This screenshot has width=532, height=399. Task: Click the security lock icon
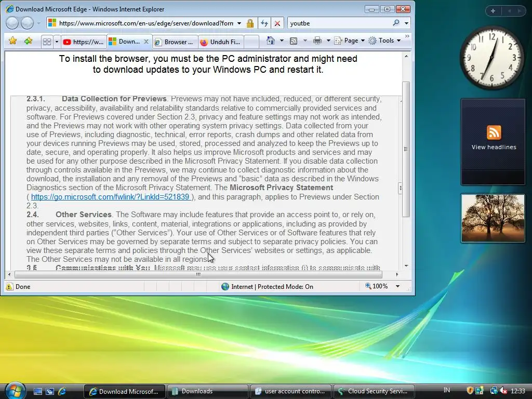[x=250, y=23]
